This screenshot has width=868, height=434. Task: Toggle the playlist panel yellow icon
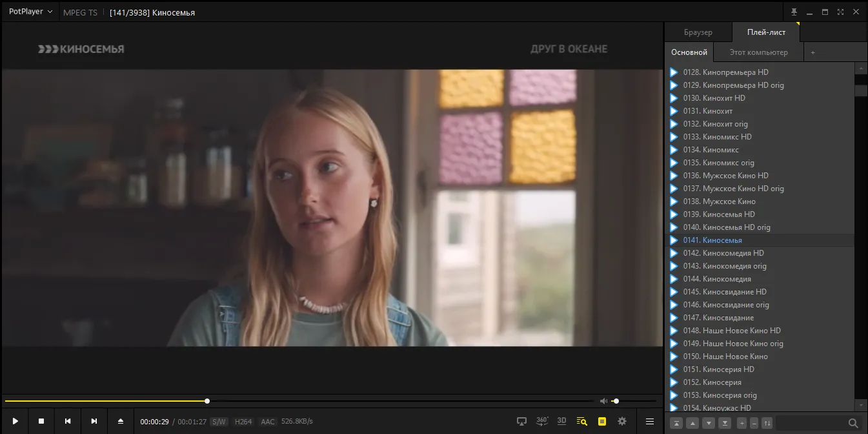(602, 422)
